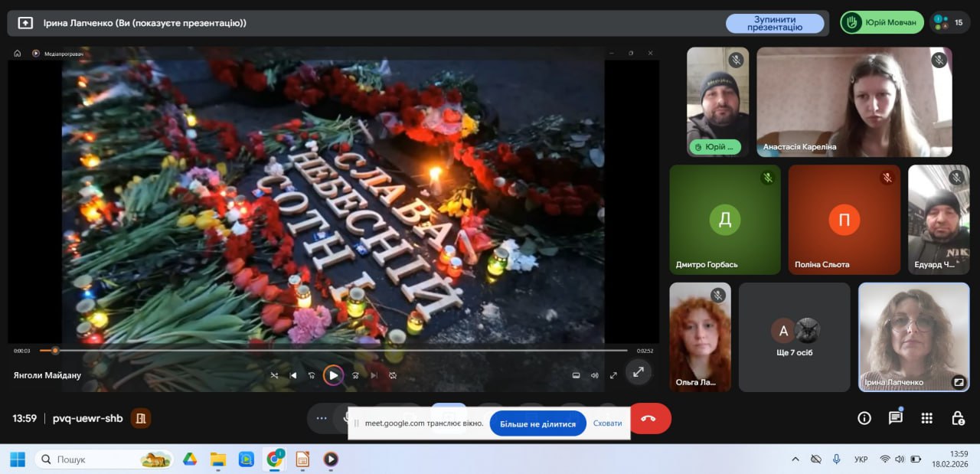The width and height of the screenshot is (980, 474).
Task: Expand the Ще 7 осіб tile
Action: 794,337
